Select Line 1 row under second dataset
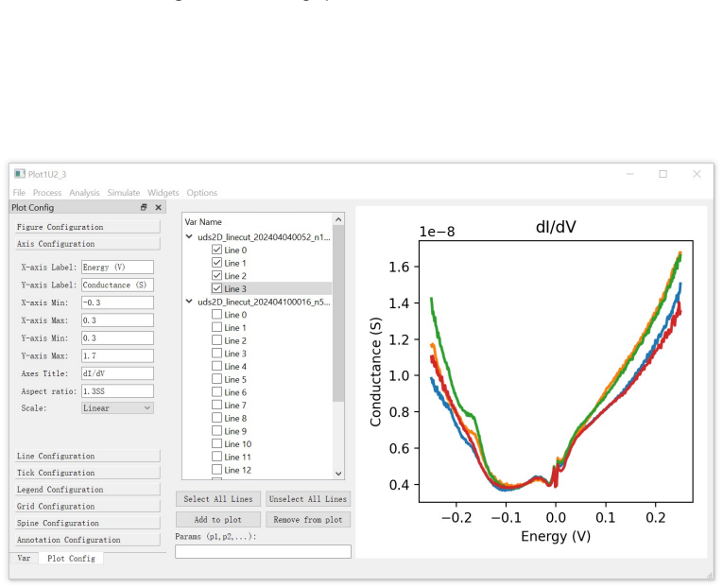Viewport: 723px width, 588px height. [x=235, y=327]
